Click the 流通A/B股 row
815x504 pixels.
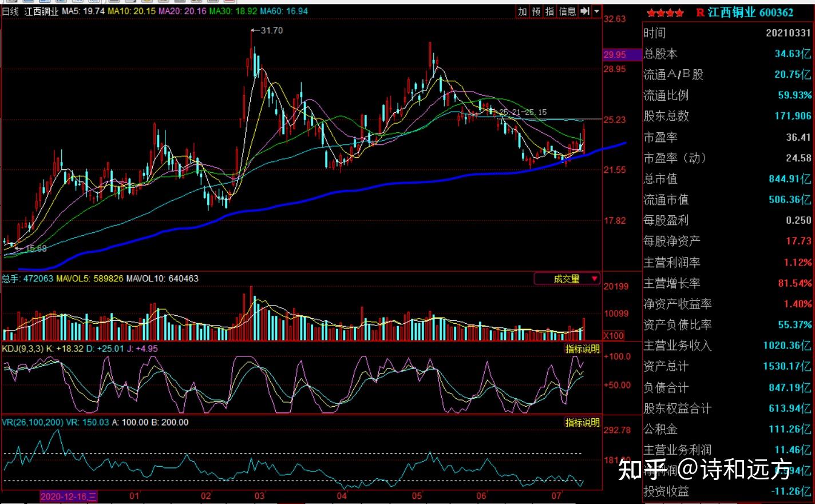(727, 74)
